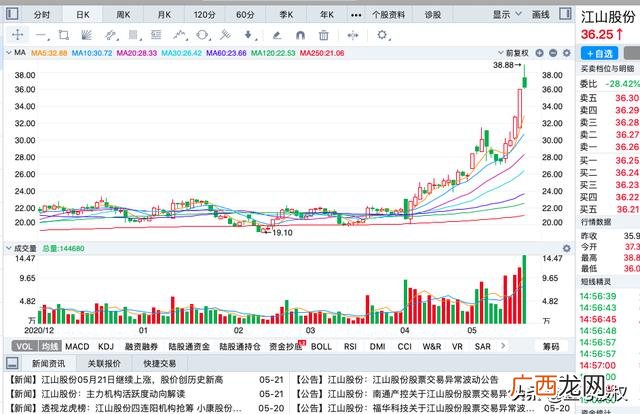Open the 资金抄底 indicator

(x=286, y=347)
